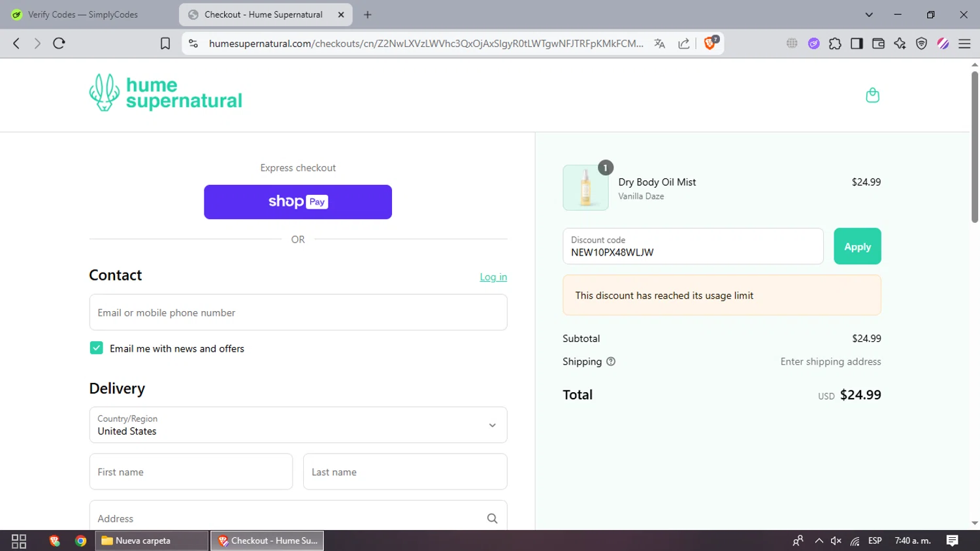The image size is (980, 551).
Task: Click the browser address bar URL
Action: [426, 43]
